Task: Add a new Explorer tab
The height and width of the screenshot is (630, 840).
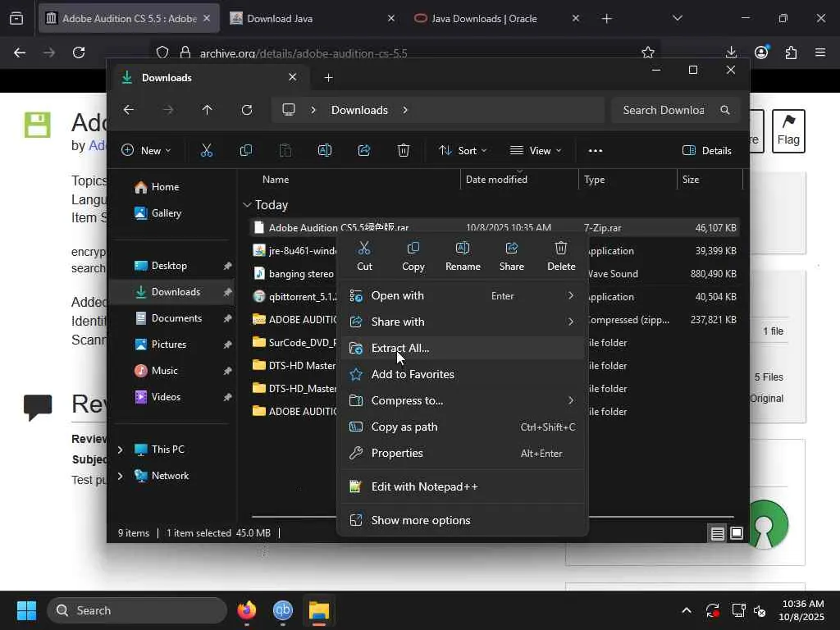Action: coord(328,78)
